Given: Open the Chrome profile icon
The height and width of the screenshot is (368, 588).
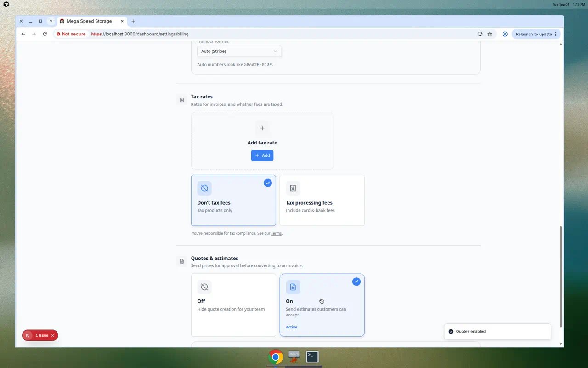Looking at the screenshot, I should 505,34.
